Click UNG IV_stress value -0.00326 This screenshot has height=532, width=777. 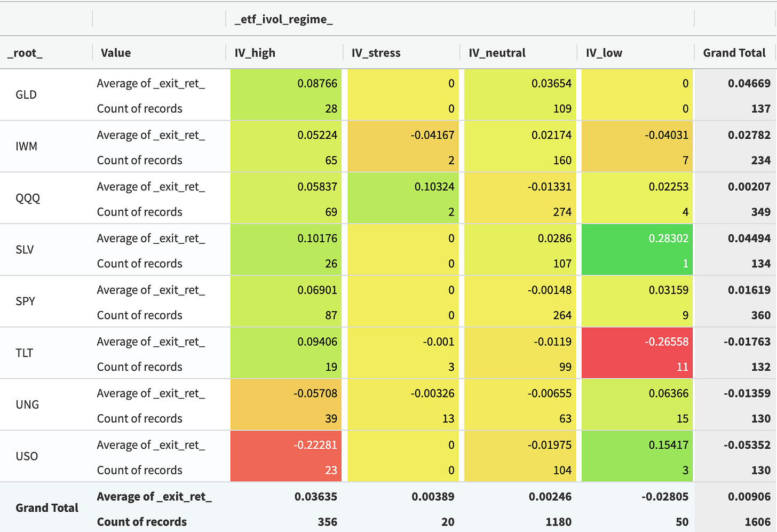click(x=432, y=393)
